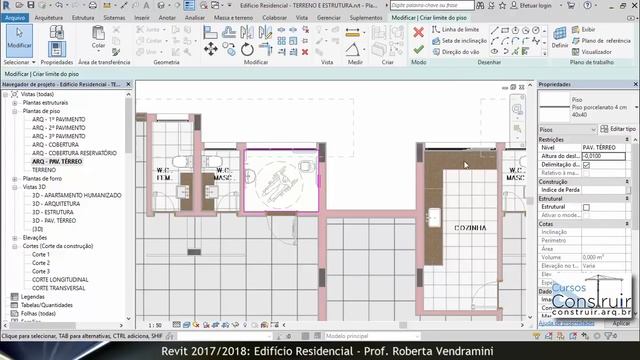Screen dimensions: 640x360
Task: Select the Align tool
Action: [x=210, y=32]
